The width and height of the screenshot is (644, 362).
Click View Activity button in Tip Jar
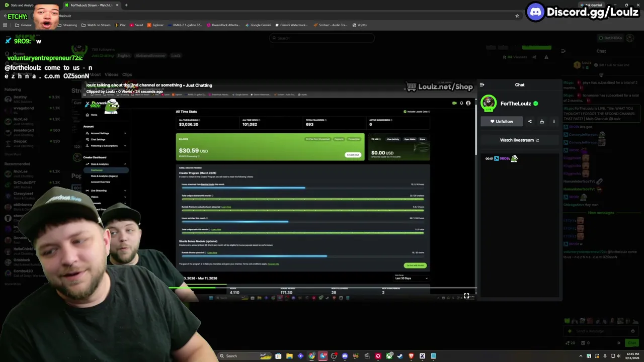click(x=393, y=139)
